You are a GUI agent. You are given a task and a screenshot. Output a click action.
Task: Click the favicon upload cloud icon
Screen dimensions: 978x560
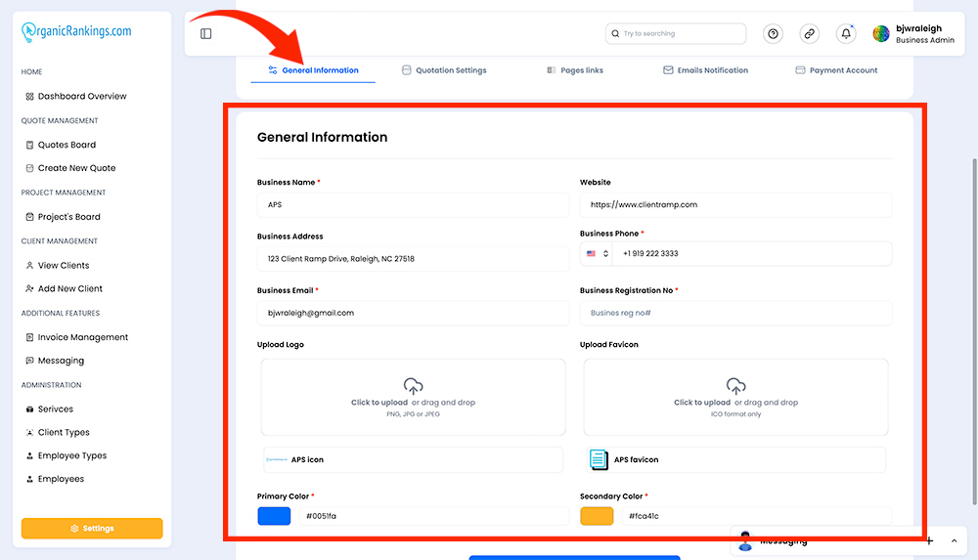click(736, 385)
